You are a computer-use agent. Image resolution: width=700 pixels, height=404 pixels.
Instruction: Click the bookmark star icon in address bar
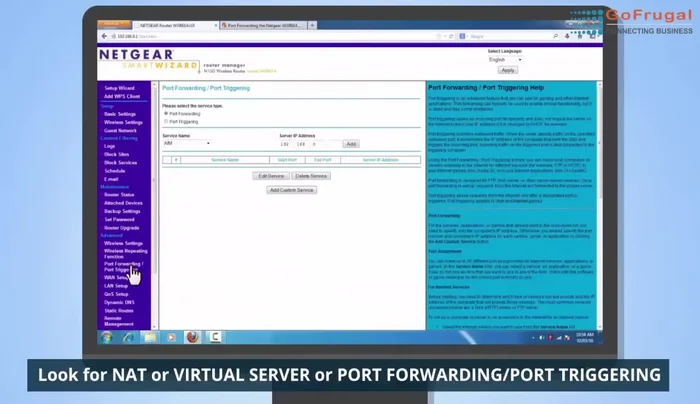439,36
